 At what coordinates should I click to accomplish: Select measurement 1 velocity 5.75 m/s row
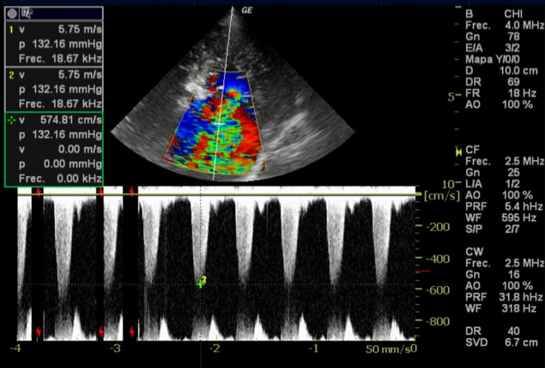(54, 30)
